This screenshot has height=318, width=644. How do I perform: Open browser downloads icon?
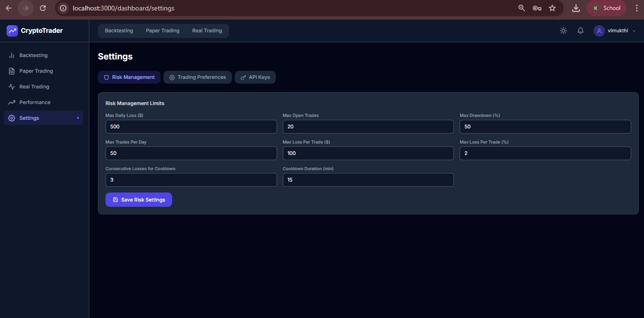click(x=576, y=8)
